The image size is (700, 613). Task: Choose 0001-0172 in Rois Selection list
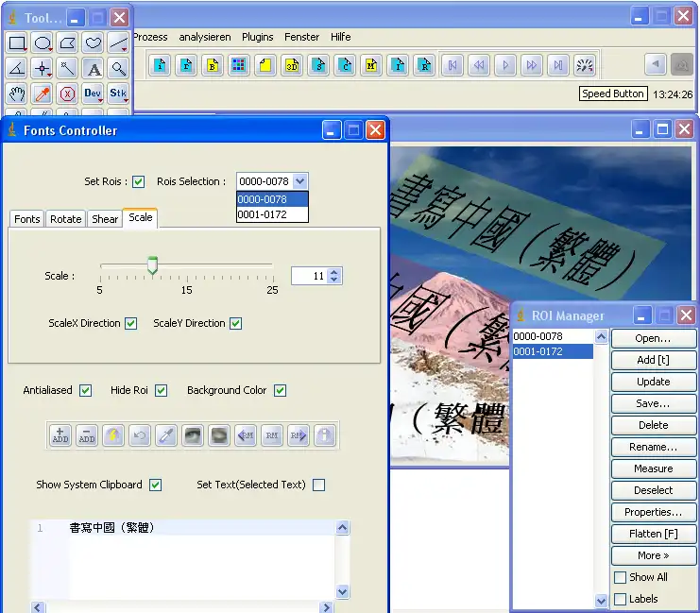pyautogui.click(x=272, y=214)
